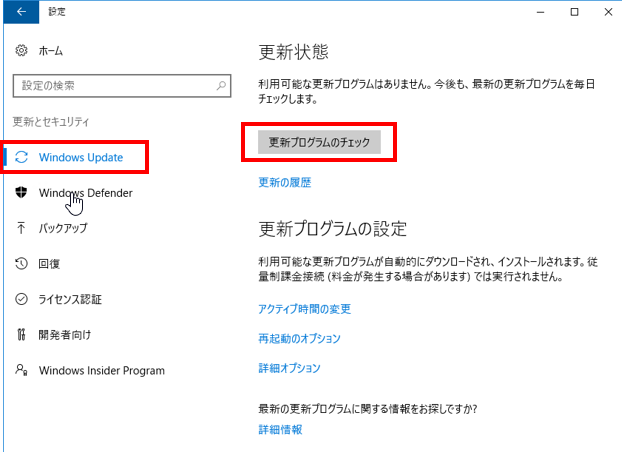Minimize the 設定 window
The width and height of the screenshot is (622, 452).
point(540,12)
